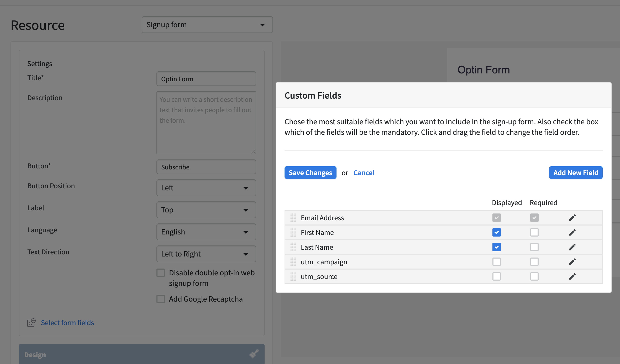Click into the Description text area

coord(206,123)
